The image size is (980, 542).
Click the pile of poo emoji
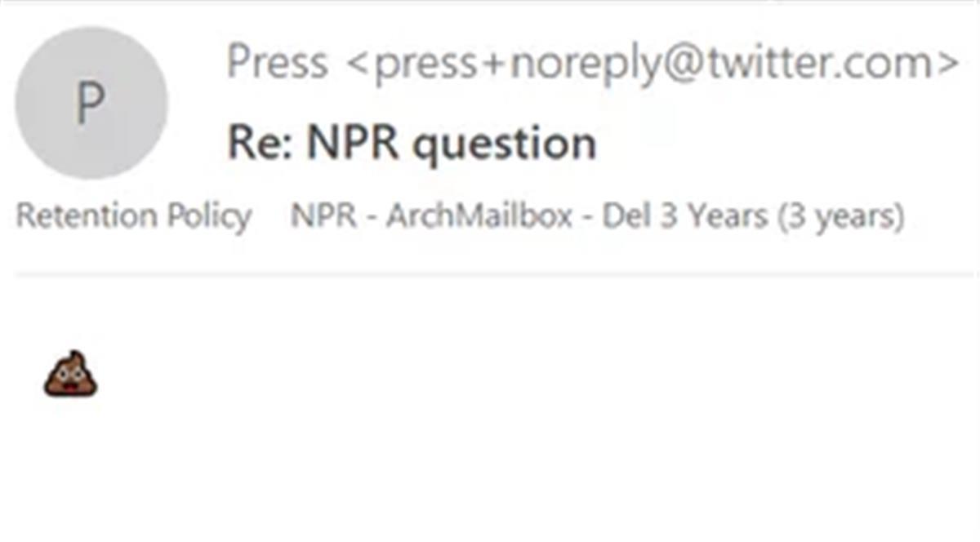coord(70,375)
